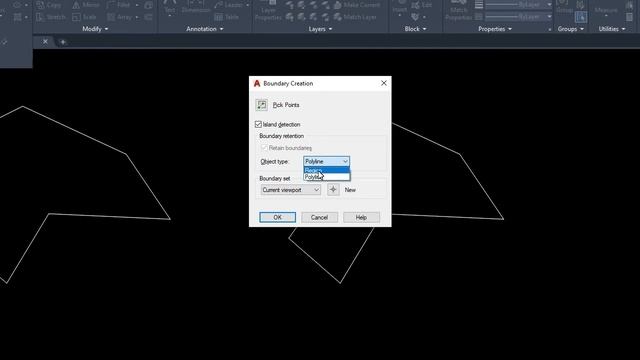Open the lower ByLayer properties dropdown
Viewport: 640px width, 360px height.
pos(550,17)
